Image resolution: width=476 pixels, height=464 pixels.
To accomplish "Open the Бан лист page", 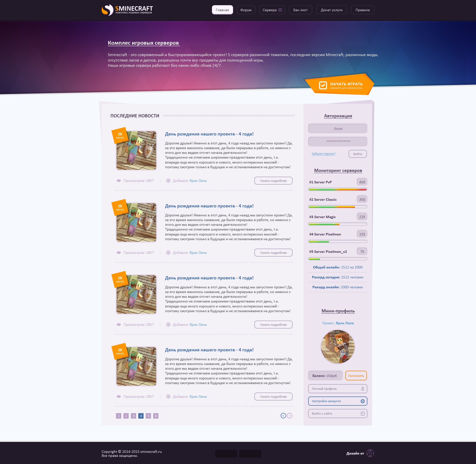I will 300,10.
